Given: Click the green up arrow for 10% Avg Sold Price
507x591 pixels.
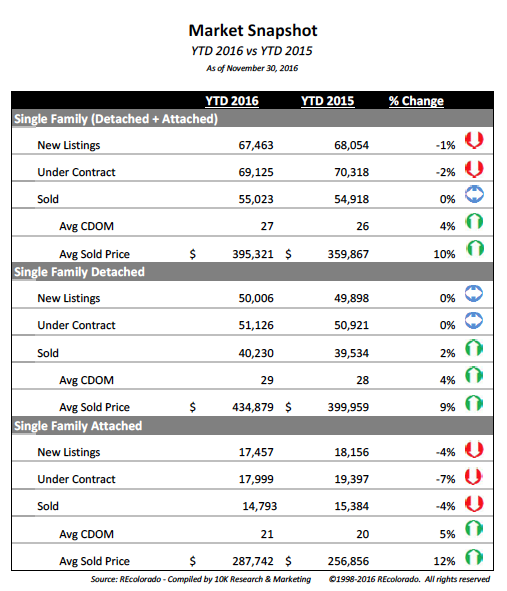Looking at the screenshot, I should pyautogui.click(x=475, y=248).
